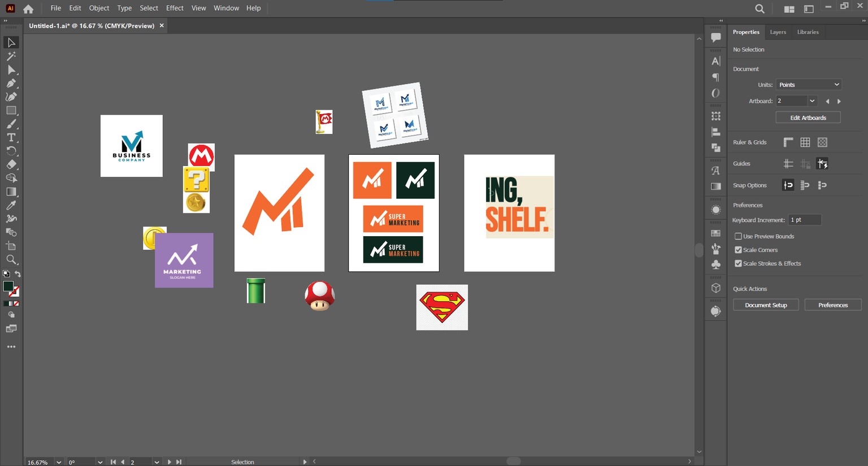The height and width of the screenshot is (466, 868).
Task: Open the Pathfinder panel icon
Action: (716, 147)
